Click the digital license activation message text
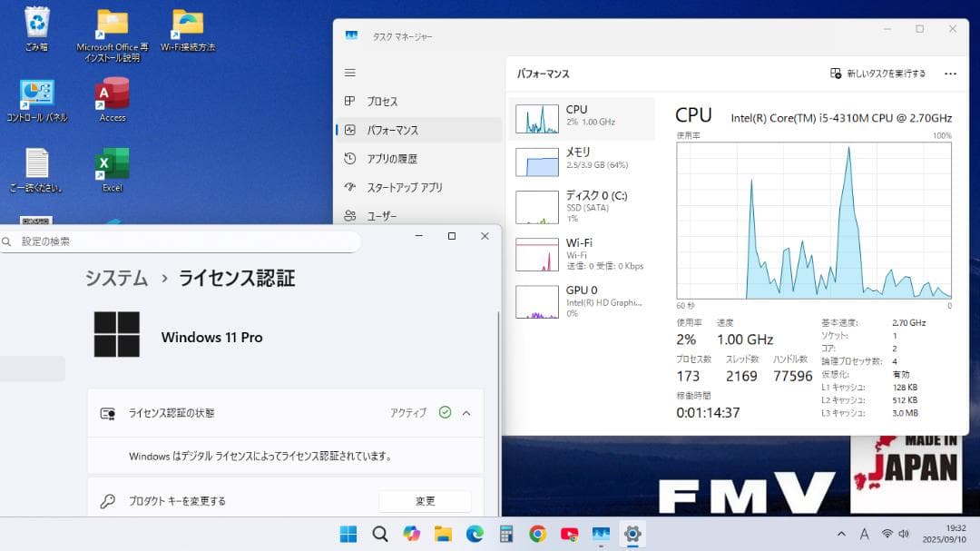The width and height of the screenshot is (980, 551). click(261, 456)
